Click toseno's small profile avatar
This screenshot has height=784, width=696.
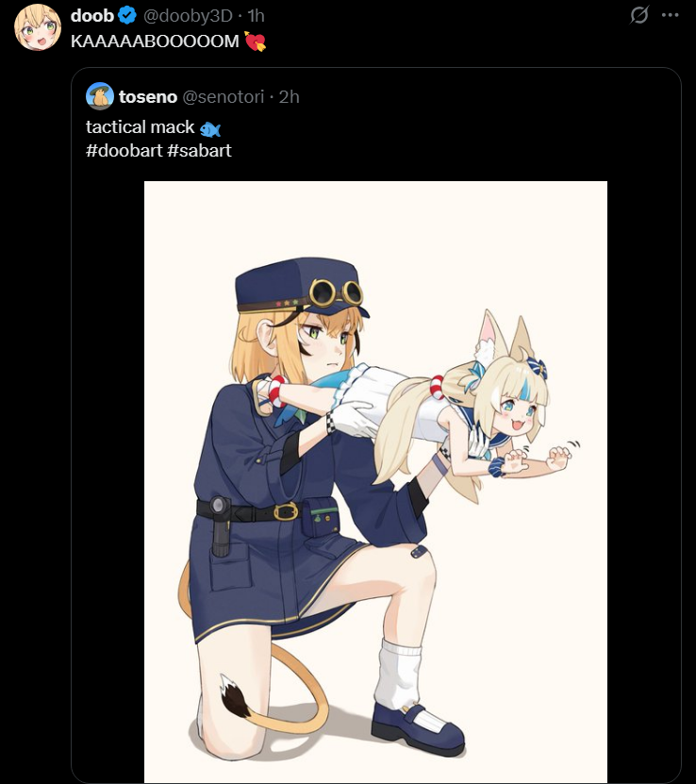[x=99, y=96]
